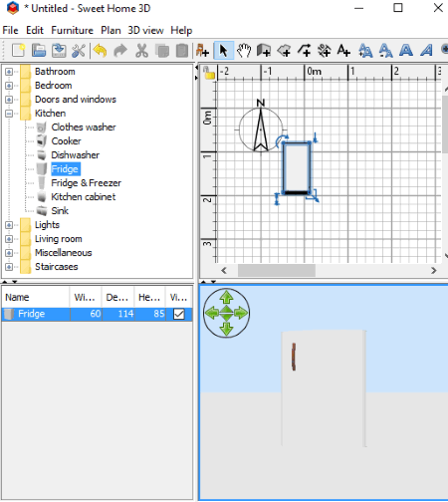The height and width of the screenshot is (502, 448).
Task: Click the Height column header
Action: pyautogui.click(x=149, y=297)
